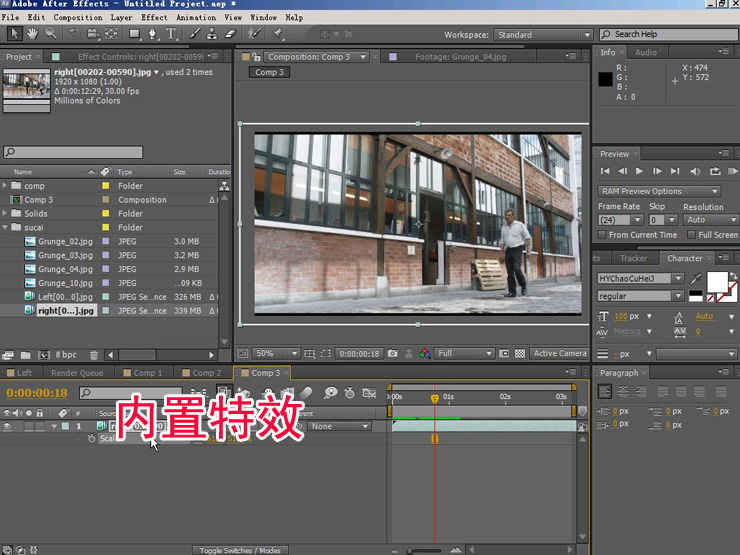Enable the Full Screen checkbox
The image size is (740, 555).
(692, 235)
